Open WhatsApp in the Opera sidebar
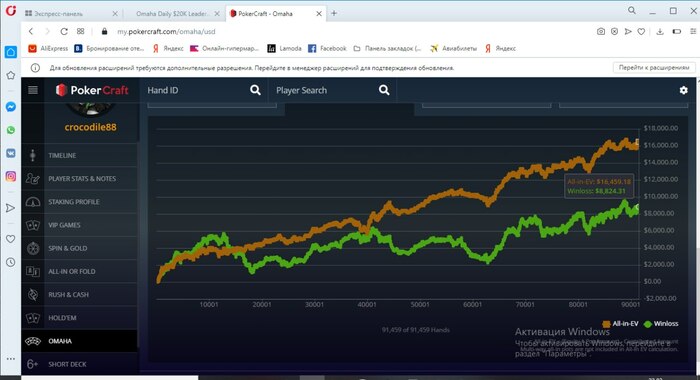 (11, 130)
